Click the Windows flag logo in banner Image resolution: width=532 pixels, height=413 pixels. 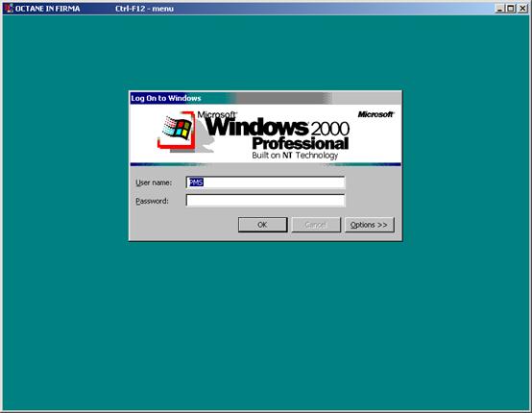(177, 129)
